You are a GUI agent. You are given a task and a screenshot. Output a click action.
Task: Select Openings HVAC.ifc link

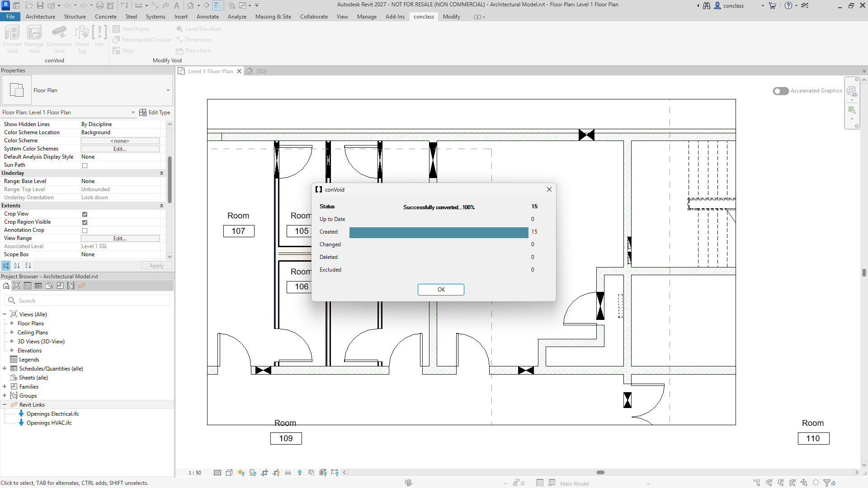49,423
